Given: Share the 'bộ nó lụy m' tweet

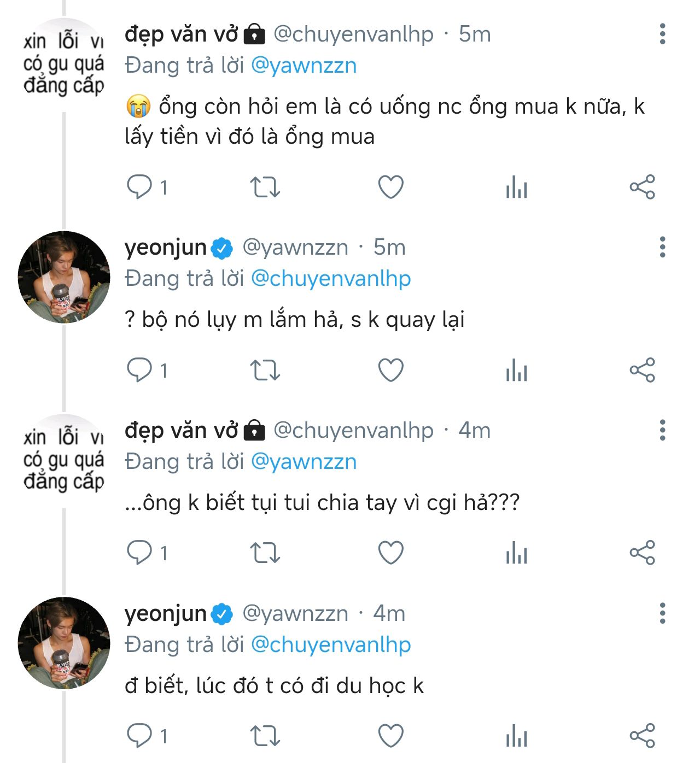Looking at the screenshot, I should click(x=642, y=371).
